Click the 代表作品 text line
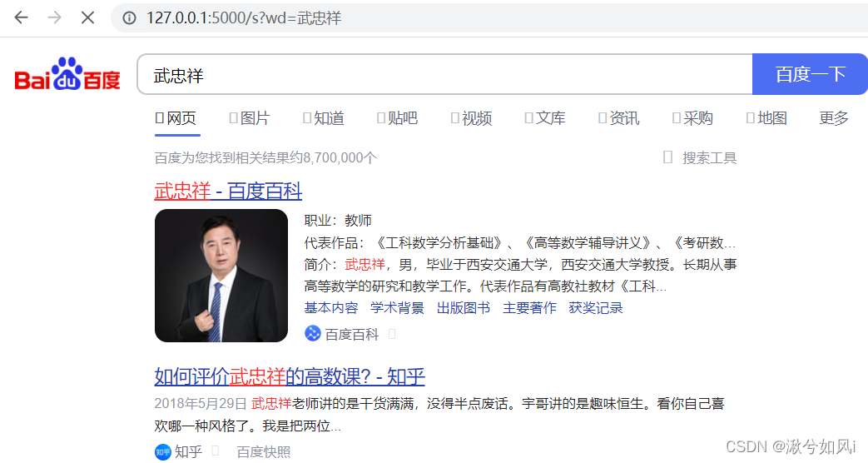Image resolution: width=868 pixels, height=463 pixels. (x=520, y=242)
